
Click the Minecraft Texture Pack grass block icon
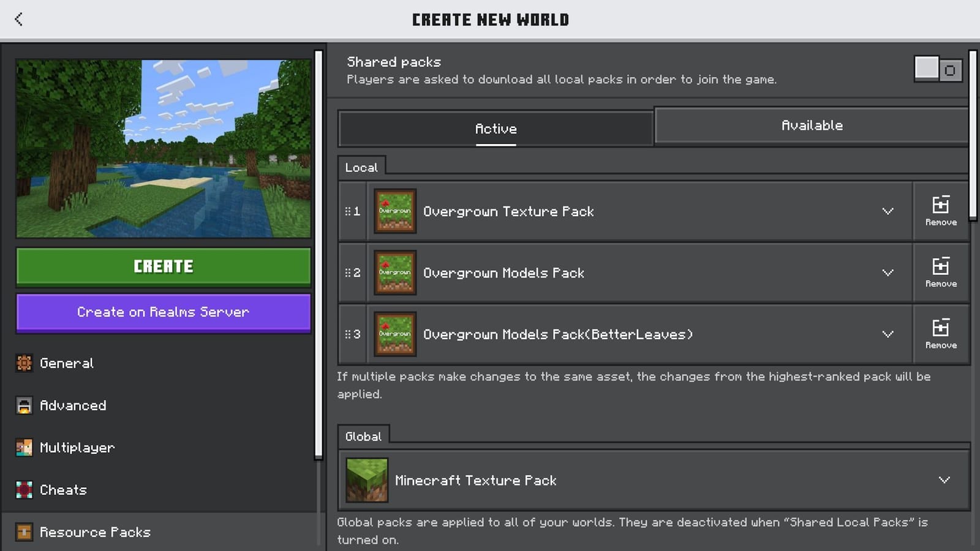[366, 480]
